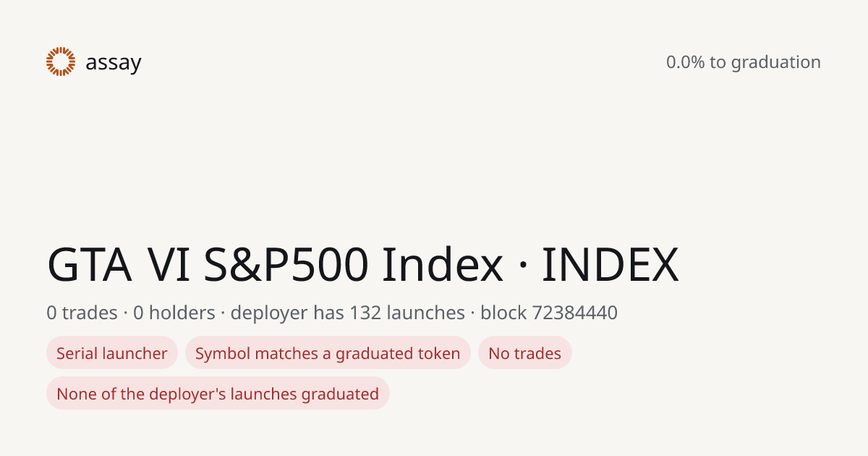The image size is (868, 456).
Task: Click the 72384440 block number
Action: coord(574,313)
